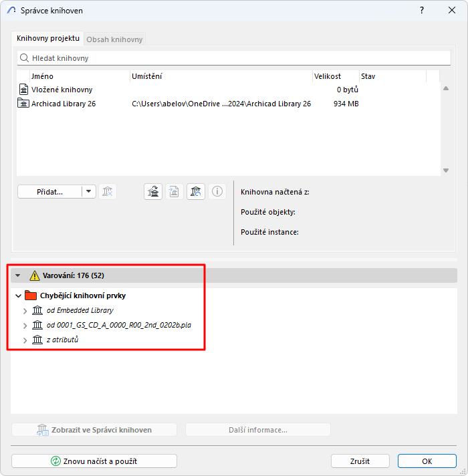
Task: Select the Archicad Library 26 row
Action: coord(228,104)
